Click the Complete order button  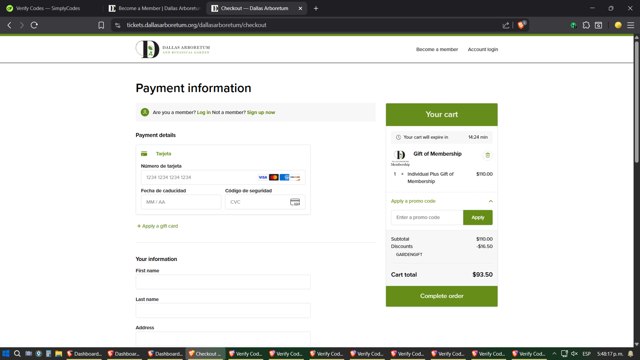442,296
